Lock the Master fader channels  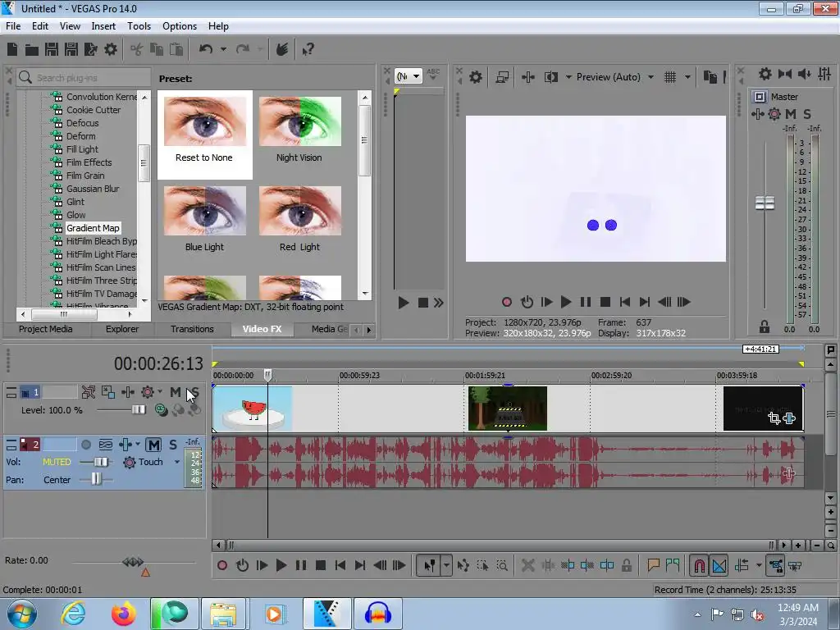point(765,326)
